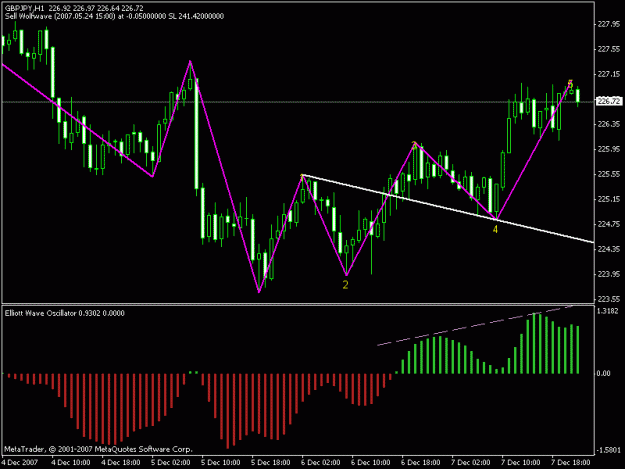This screenshot has width=625, height=469.
Task: Select the 223.95 price axis label
Action: (x=609, y=274)
